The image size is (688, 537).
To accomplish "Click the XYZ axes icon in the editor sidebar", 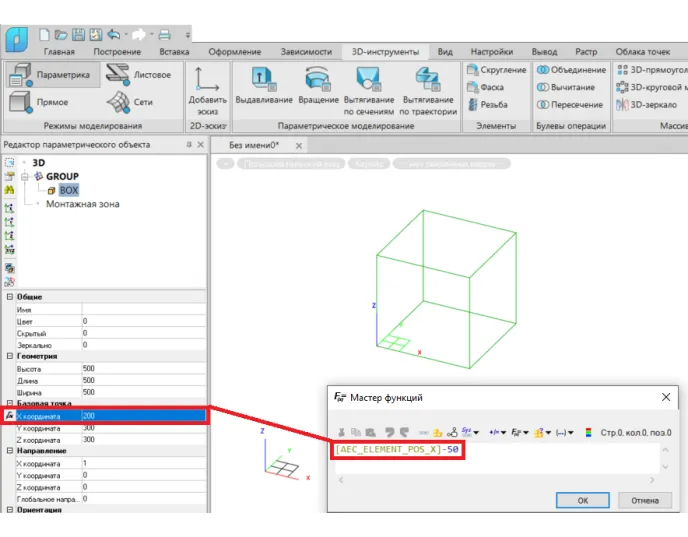I will (9, 249).
